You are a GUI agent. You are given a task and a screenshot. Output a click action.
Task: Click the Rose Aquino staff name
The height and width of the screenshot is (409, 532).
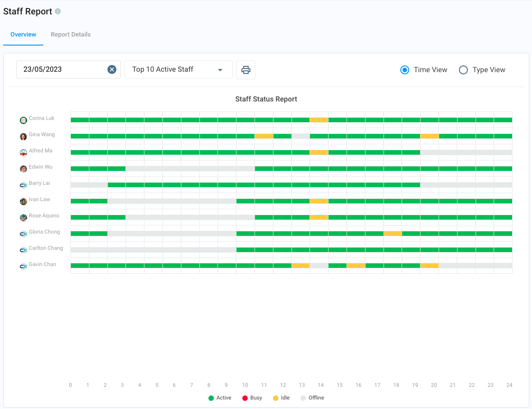click(x=44, y=216)
